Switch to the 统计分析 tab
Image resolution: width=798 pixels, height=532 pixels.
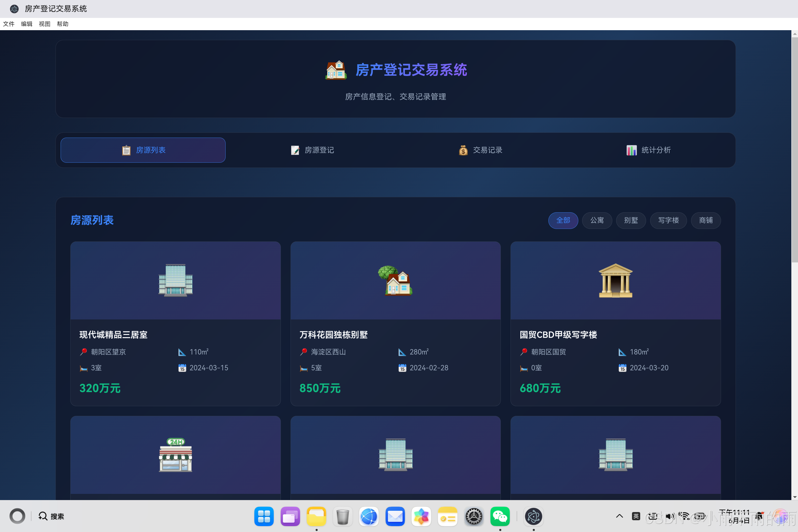click(648, 150)
